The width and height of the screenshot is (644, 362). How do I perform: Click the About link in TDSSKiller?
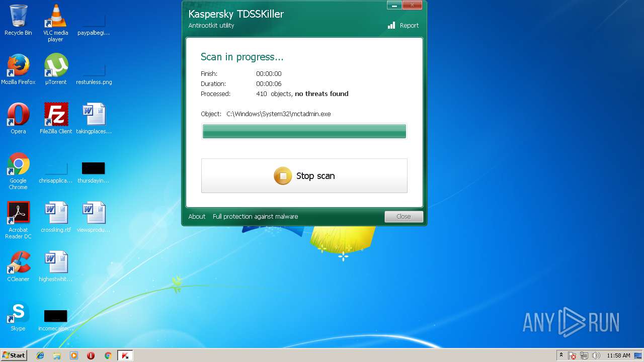pyautogui.click(x=197, y=217)
